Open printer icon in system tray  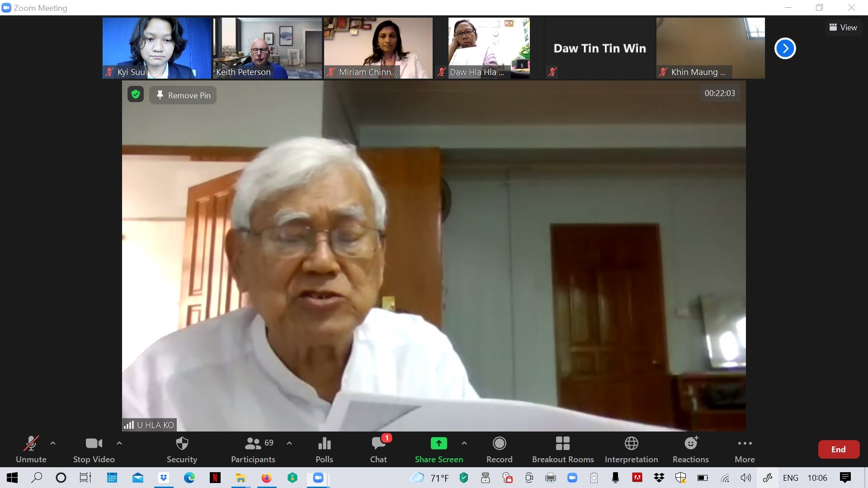tap(550, 478)
